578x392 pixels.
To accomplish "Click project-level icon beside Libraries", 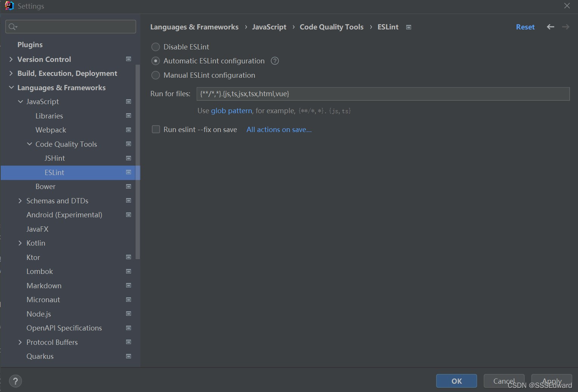I will pos(128,116).
